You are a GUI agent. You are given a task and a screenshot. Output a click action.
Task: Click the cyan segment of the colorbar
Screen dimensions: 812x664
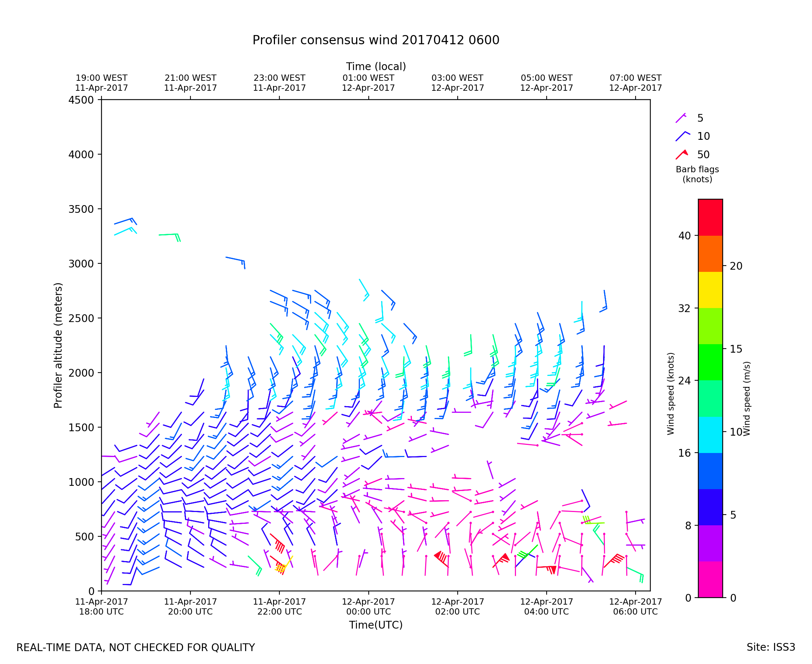coord(710,435)
